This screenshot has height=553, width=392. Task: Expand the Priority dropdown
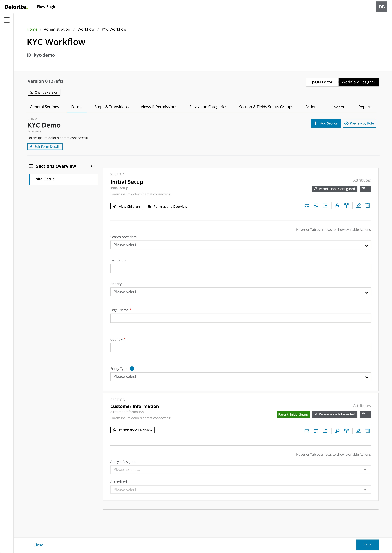(240, 292)
